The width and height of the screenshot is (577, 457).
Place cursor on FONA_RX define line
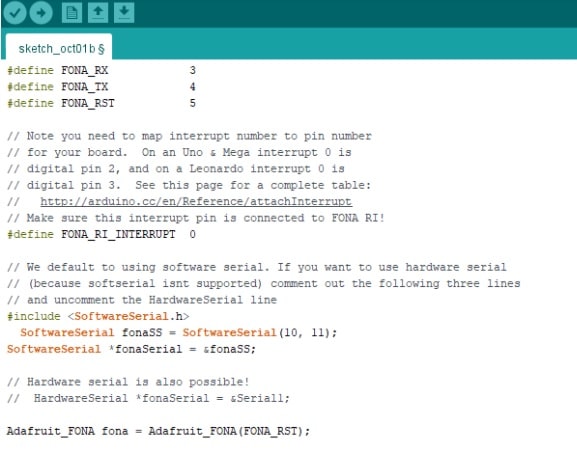101,70
